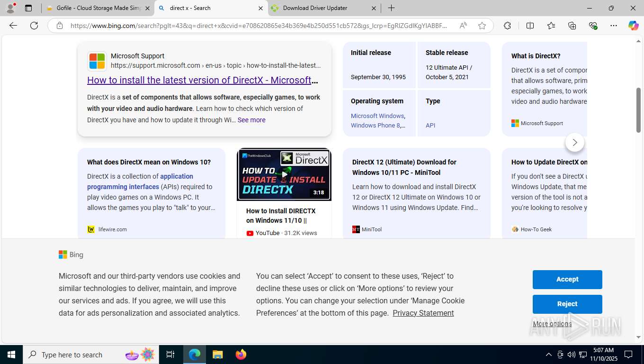Open the tab actions menu icon

(28, 8)
